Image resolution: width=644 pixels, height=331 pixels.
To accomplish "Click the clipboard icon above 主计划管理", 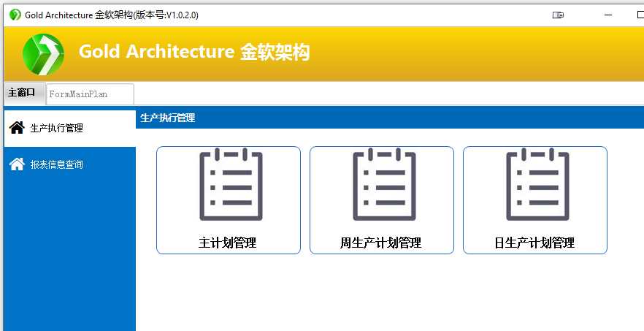I will coord(231,184).
